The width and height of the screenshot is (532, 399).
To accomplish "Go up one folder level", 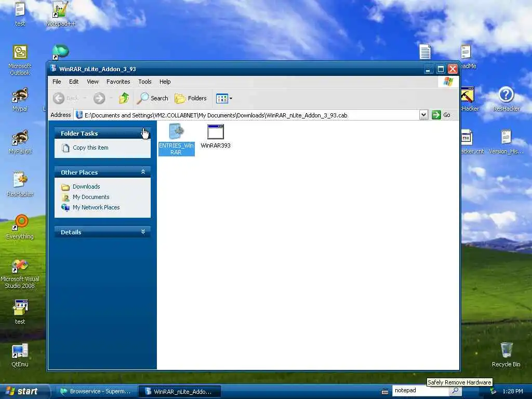I will pyautogui.click(x=124, y=98).
